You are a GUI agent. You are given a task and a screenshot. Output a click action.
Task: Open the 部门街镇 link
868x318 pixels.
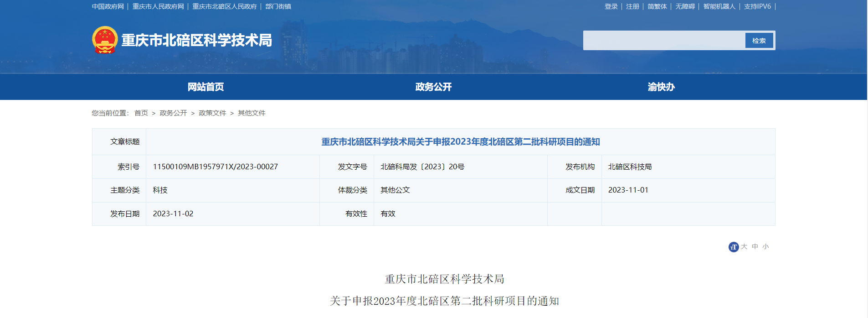click(x=278, y=6)
